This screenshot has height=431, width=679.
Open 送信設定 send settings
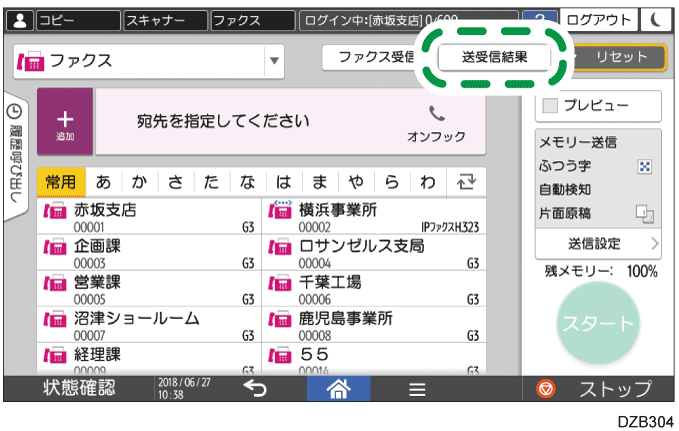(x=598, y=244)
